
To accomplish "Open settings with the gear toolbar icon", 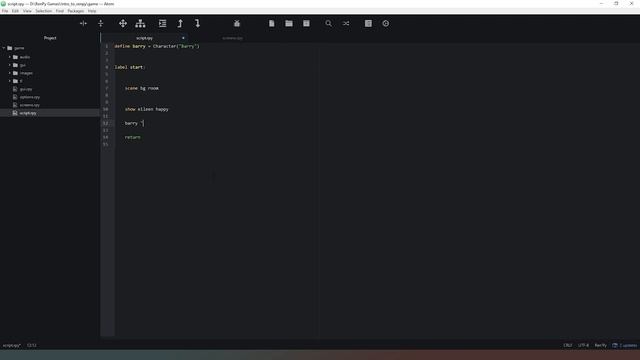I will pyautogui.click(x=386, y=24).
